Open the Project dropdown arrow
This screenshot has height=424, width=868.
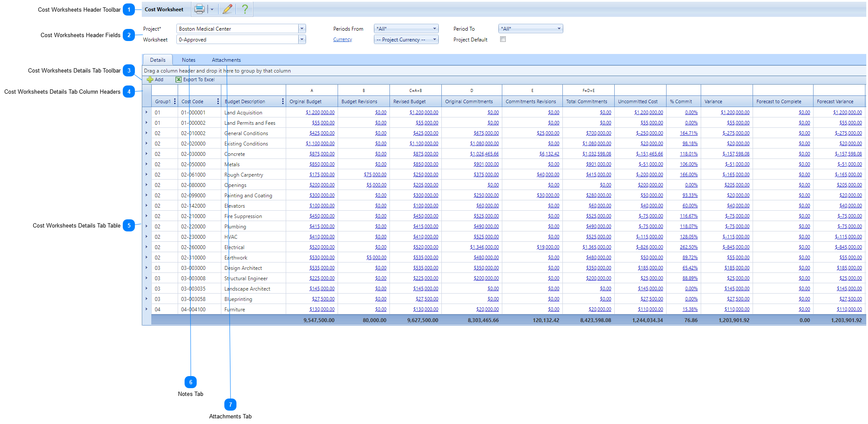coord(302,28)
